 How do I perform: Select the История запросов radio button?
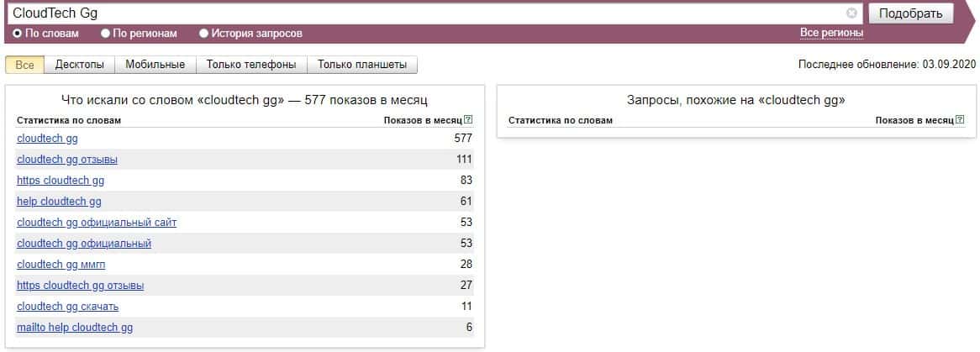(203, 34)
